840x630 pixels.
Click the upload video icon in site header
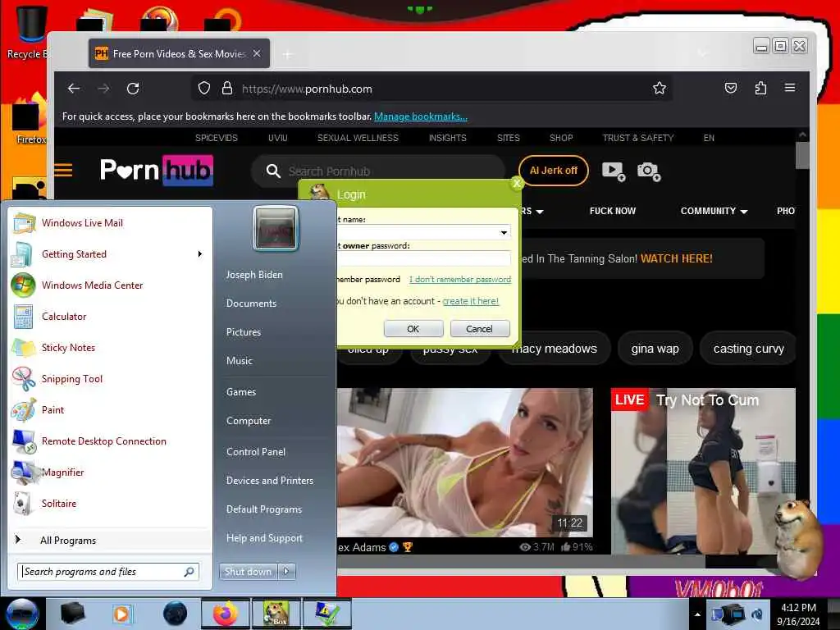[x=614, y=171]
